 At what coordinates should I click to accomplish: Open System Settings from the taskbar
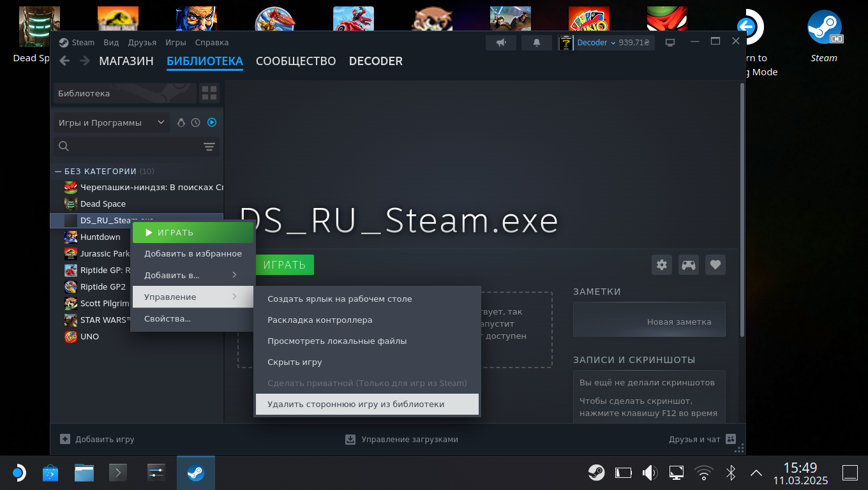(156, 473)
